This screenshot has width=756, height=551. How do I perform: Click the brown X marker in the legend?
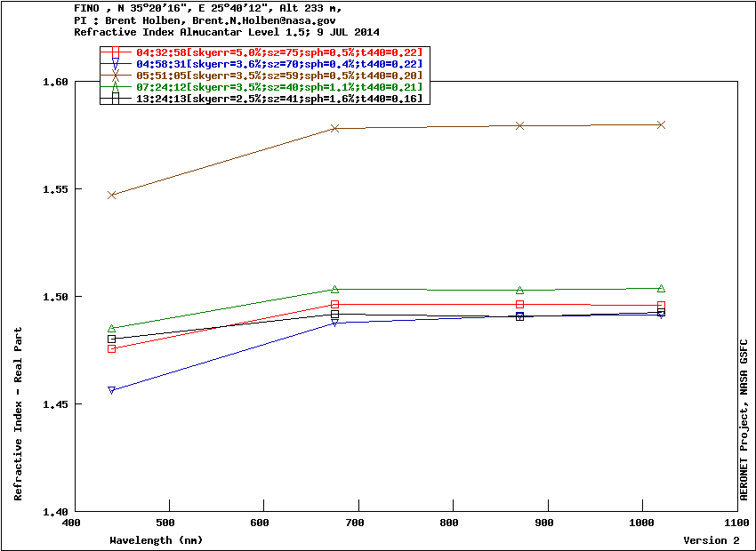coord(116,76)
